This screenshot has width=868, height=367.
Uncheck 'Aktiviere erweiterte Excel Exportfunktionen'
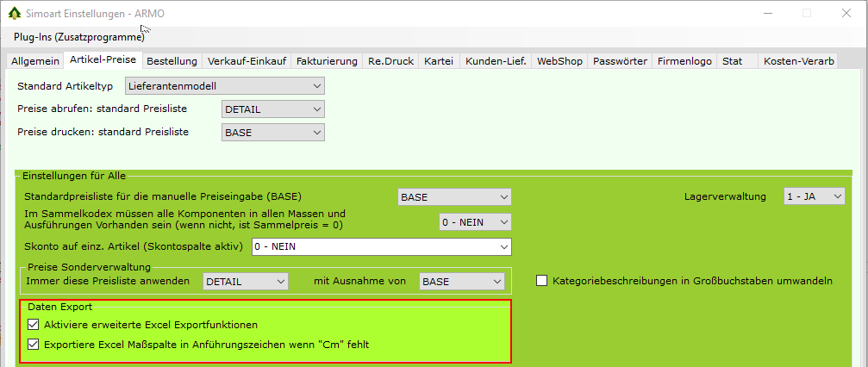click(34, 325)
